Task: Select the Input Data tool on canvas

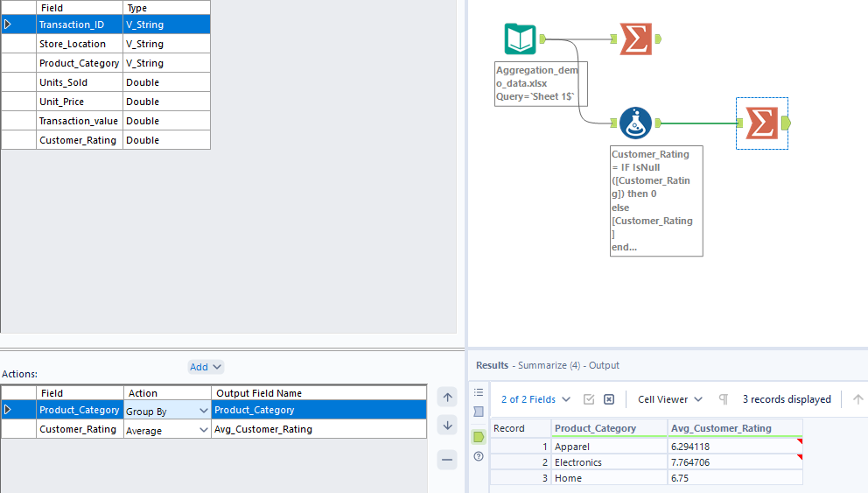Action: click(521, 39)
